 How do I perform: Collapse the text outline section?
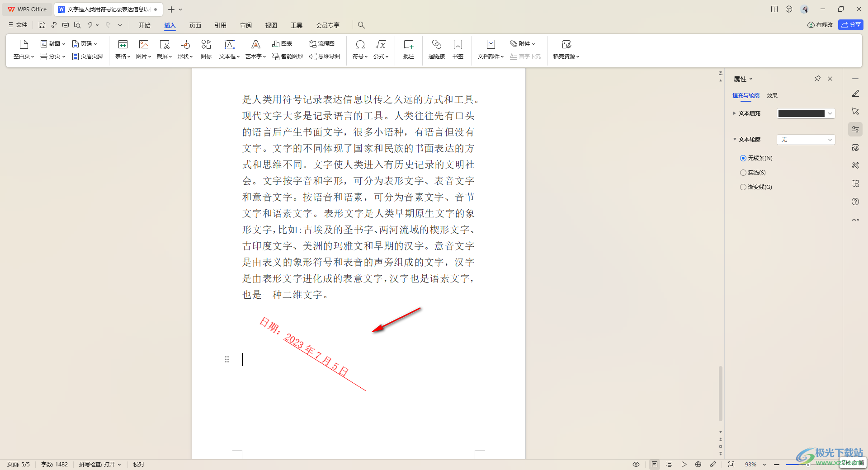tap(735, 139)
